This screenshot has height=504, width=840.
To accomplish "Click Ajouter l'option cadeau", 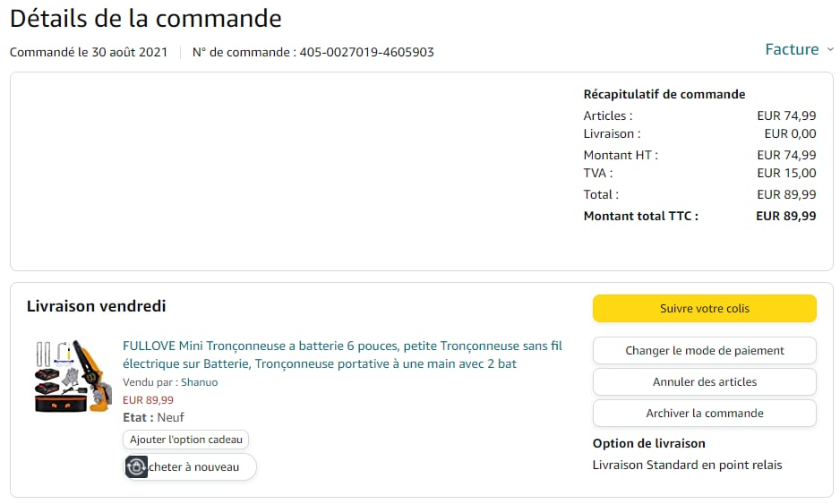I will click(185, 440).
